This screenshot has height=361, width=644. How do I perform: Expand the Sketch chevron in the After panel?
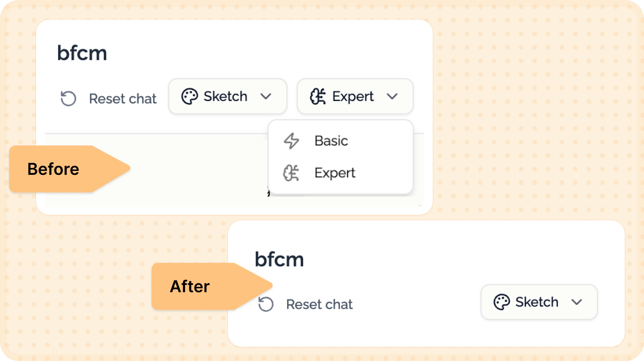point(577,302)
